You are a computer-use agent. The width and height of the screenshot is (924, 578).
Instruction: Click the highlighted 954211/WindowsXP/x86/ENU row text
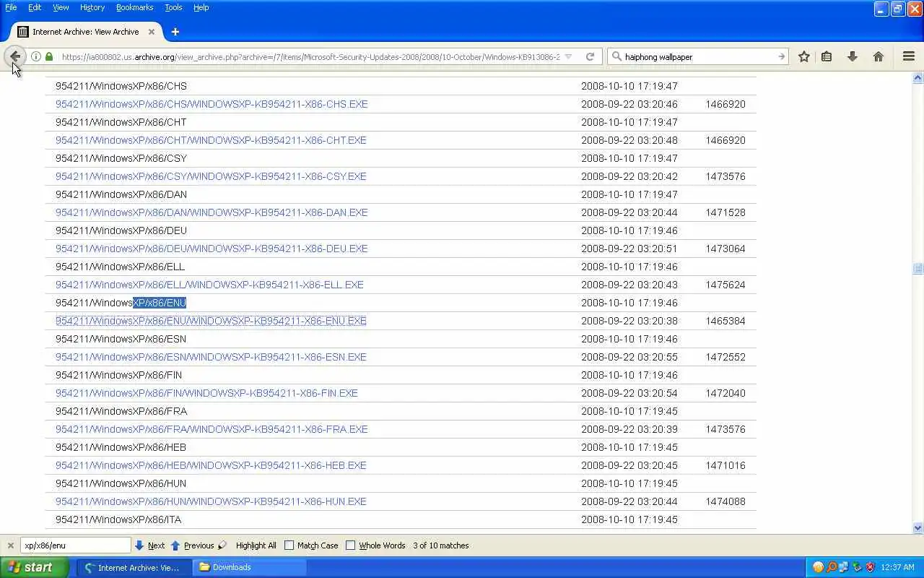pos(121,303)
